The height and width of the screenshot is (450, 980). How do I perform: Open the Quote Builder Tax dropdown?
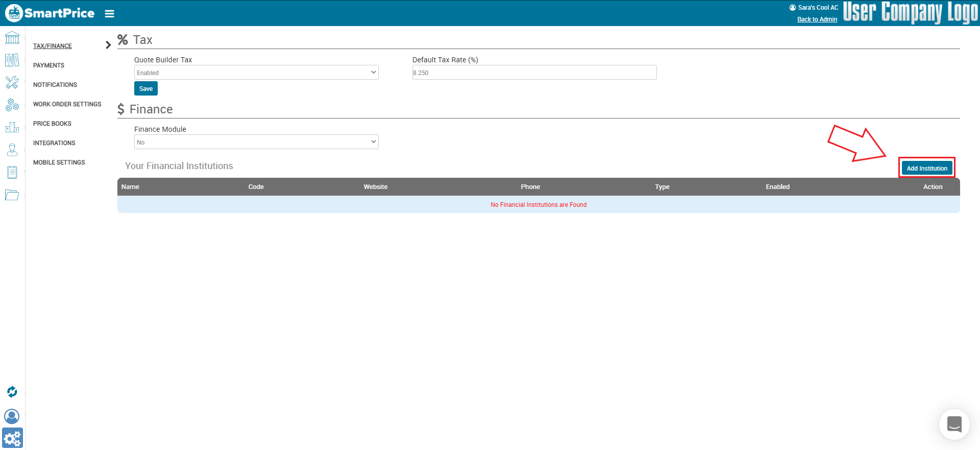(256, 73)
